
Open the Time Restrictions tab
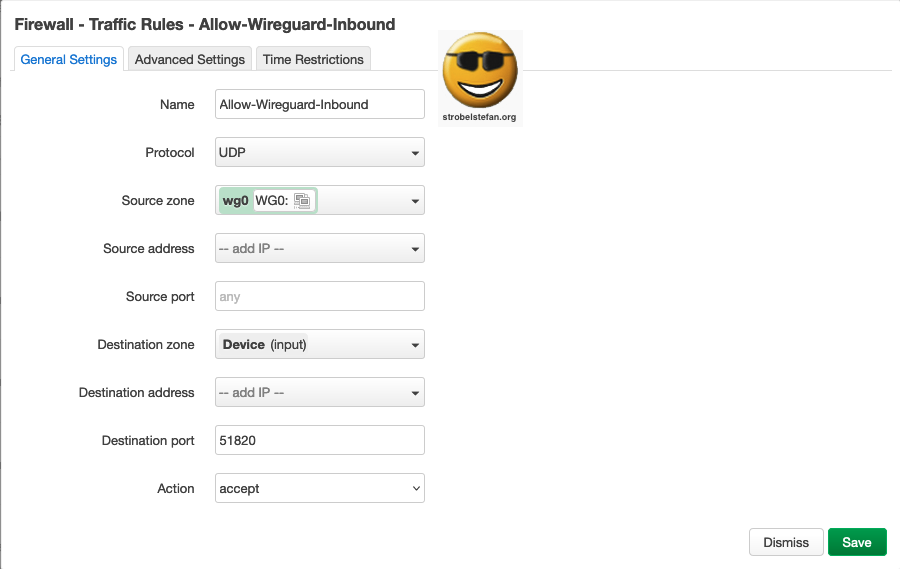pyautogui.click(x=313, y=59)
